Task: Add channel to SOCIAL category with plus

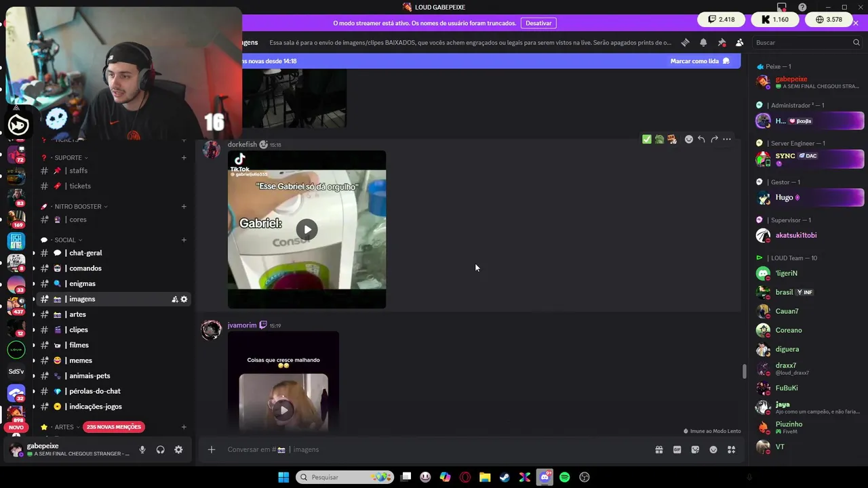Action: click(x=184, y=240)
